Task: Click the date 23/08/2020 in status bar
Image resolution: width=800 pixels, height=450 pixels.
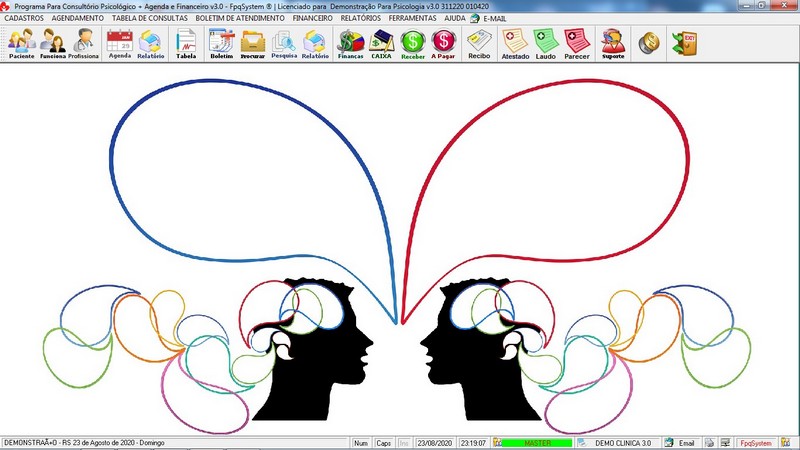Action: [435, 443]
